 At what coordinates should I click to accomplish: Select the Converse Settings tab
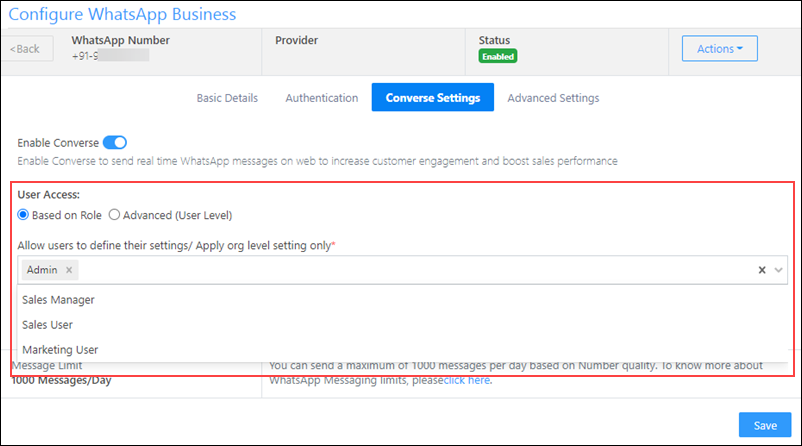[x=433, y=97]
